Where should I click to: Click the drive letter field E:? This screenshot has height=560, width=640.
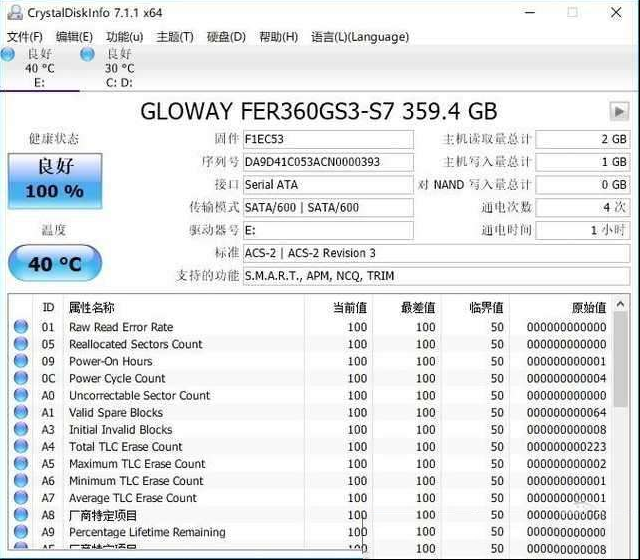pos(328,230)
